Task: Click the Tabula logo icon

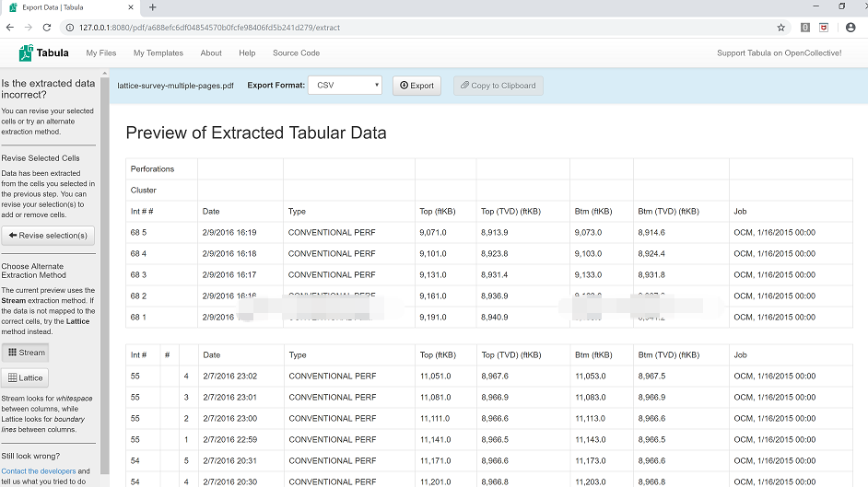Action: tap(26, 52)
